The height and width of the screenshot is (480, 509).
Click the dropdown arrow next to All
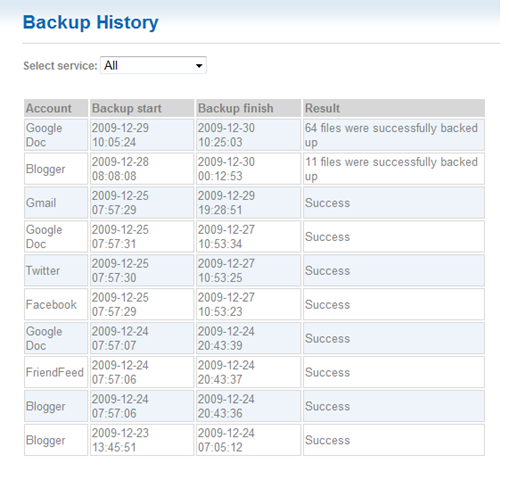coord(199,66)
